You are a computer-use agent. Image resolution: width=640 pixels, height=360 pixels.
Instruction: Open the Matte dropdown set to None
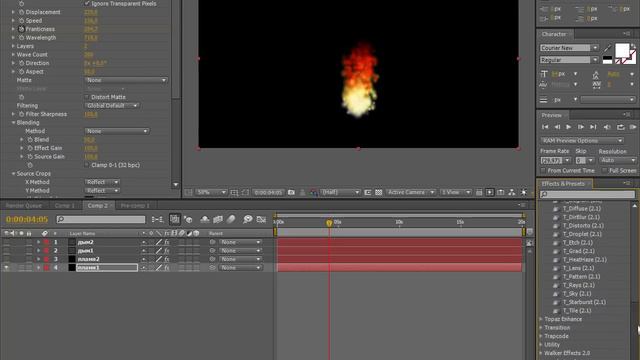(126, 80)
